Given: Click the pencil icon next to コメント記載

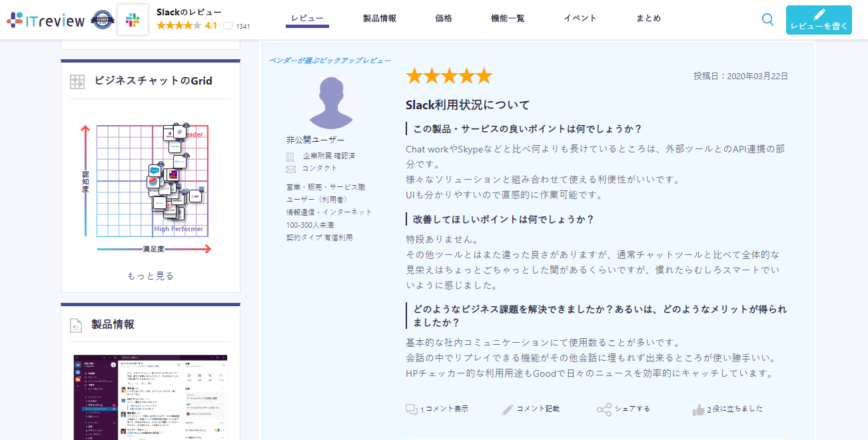Looking at the screenshot, I should pos(508,409).
